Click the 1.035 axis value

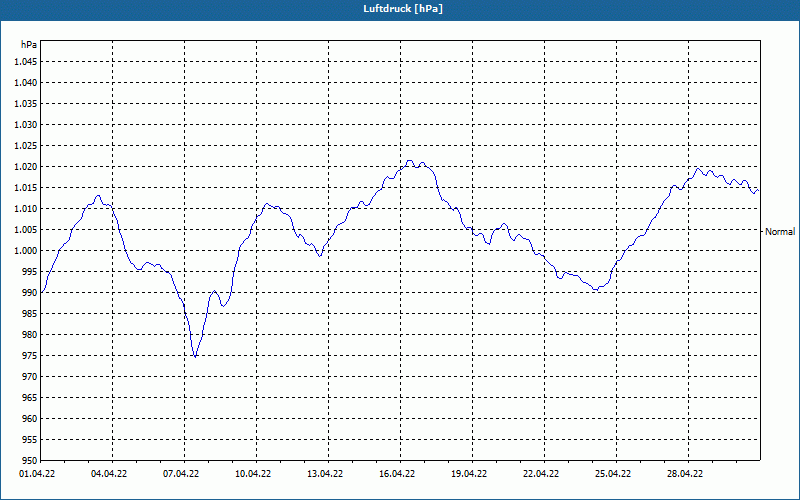point(26,104)
